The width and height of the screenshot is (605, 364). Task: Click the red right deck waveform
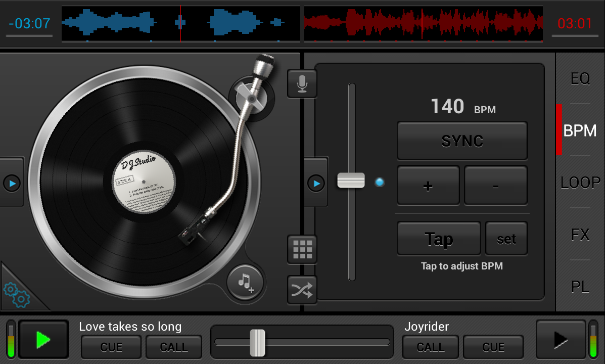(424, 24)
